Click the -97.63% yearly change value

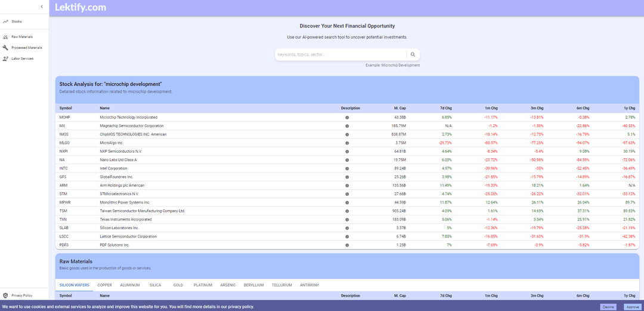tap(628, 143)
